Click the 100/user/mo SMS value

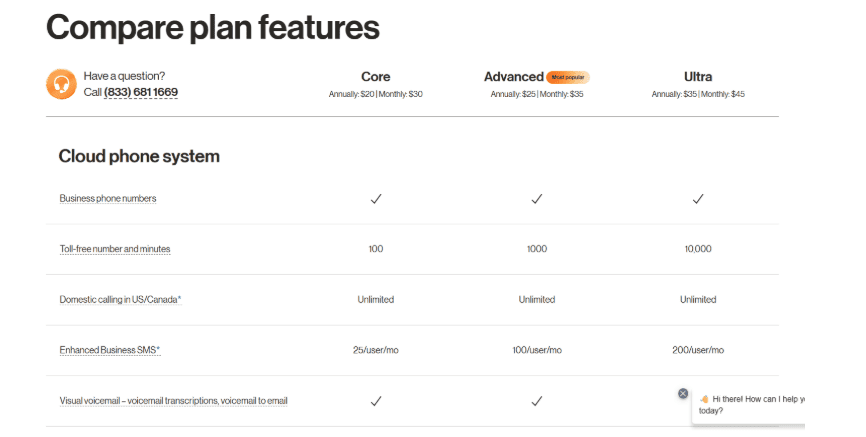[537, 350]
